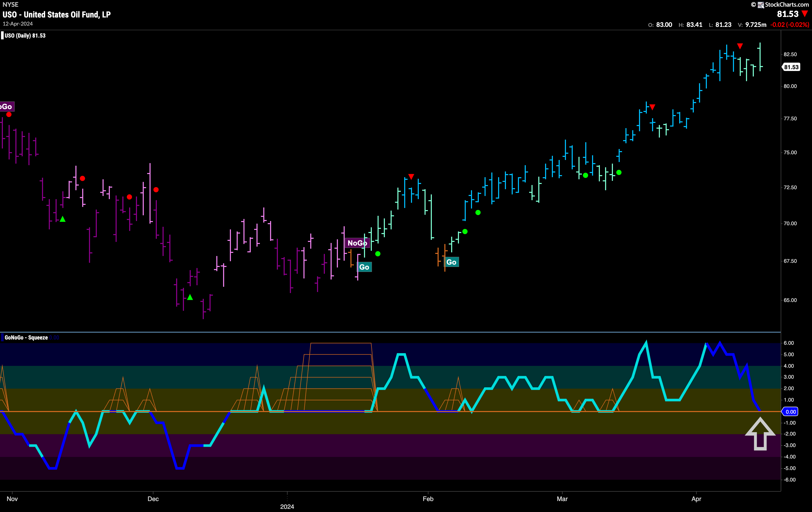Click the purple NoGo label in January
The height and width of the screenshot is (512, 812).
357,243
